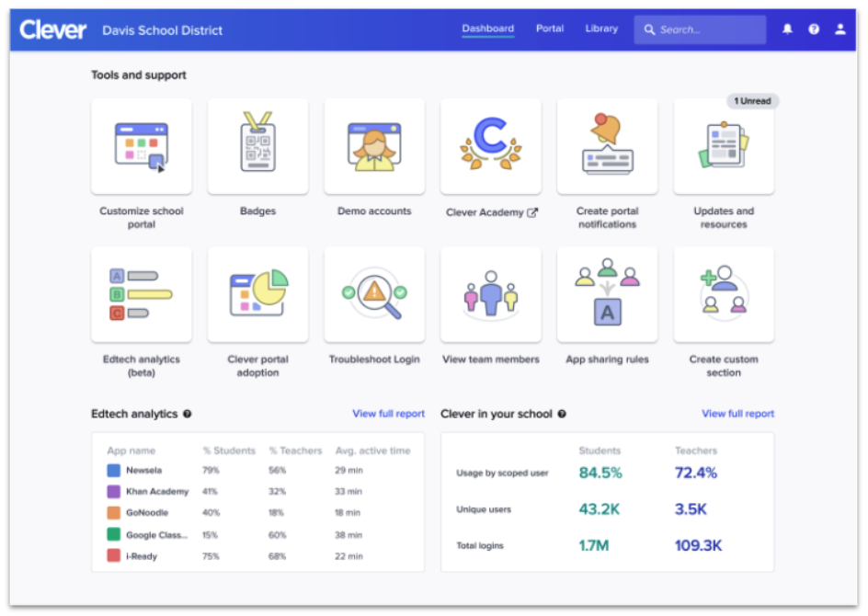
Task: Switch to the Library tab
Action: point(601,29)
